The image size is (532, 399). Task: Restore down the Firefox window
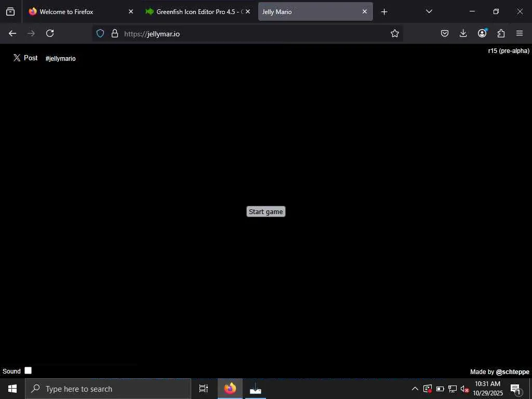pyautogui.click(x=496, y=11)
